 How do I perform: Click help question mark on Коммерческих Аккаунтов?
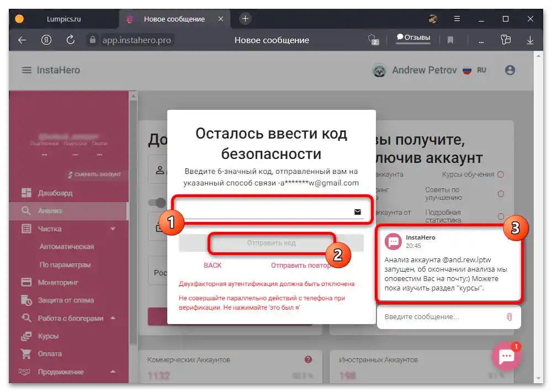(308, 359)
